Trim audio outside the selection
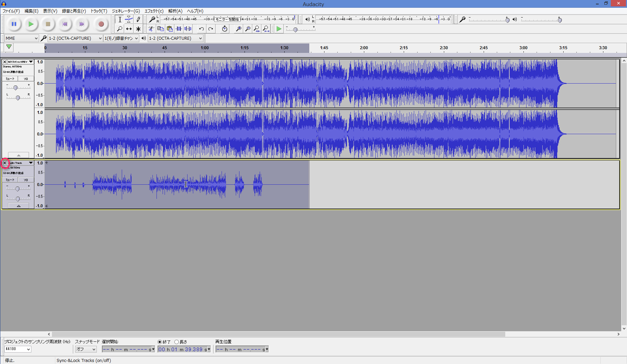Image resolution: width=627 pixels, height=364 pixels. point(179,29)
